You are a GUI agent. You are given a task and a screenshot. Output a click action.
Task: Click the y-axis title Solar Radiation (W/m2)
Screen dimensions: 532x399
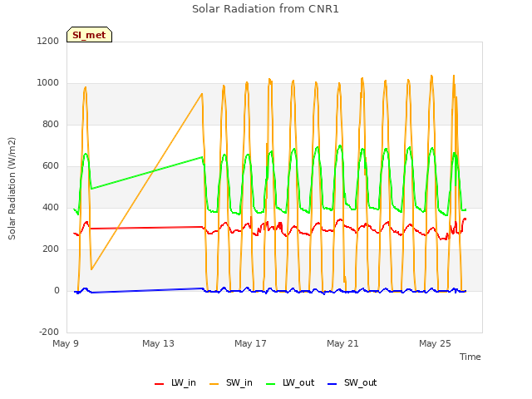[x=12, y=189]
